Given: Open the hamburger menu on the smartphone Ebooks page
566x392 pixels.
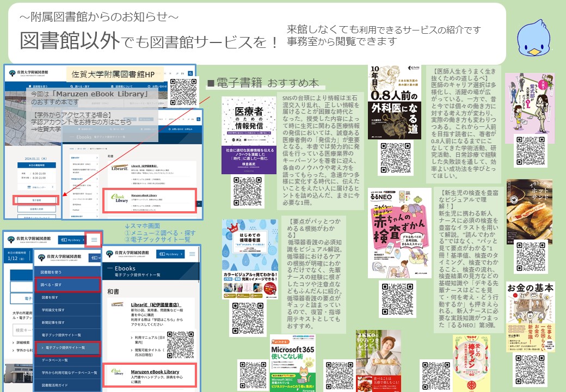Looking at the screenshot, I should (192, 254).
